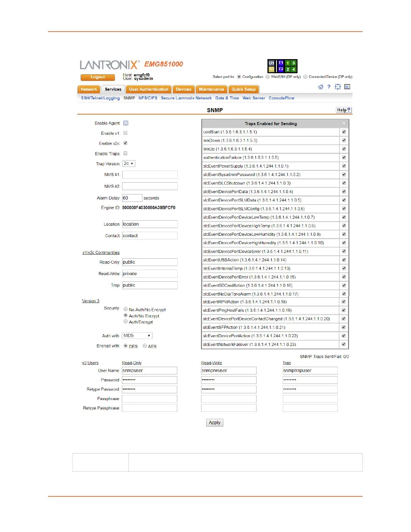
Task: Go to SSH/Telnet/Logging page
Action: [100, 98]
